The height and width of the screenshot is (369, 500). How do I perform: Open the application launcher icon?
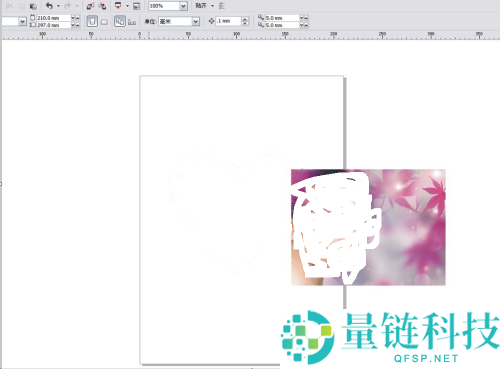(x=118, y=6)
